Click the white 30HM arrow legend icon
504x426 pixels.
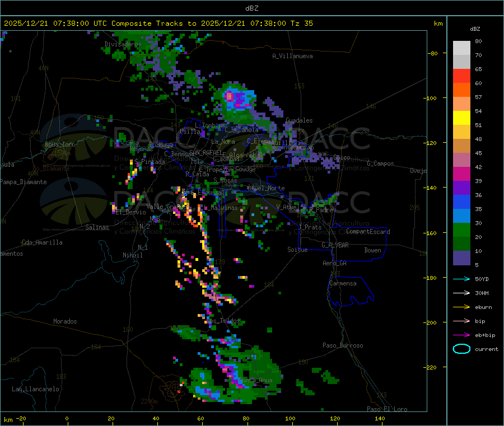[x=461, y=293]
